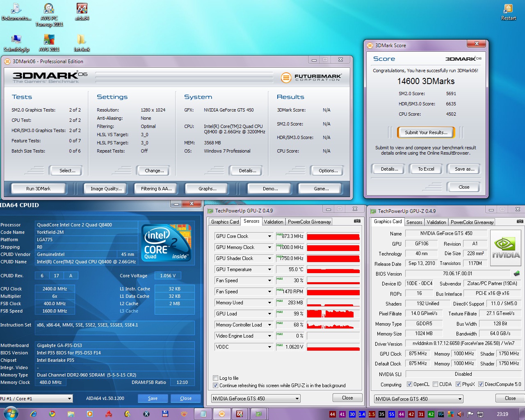The image size is (525, 420).
Task: Open GPU selector dropdown in GPU-Z Sensors window
Action: (x=297, y=399)
